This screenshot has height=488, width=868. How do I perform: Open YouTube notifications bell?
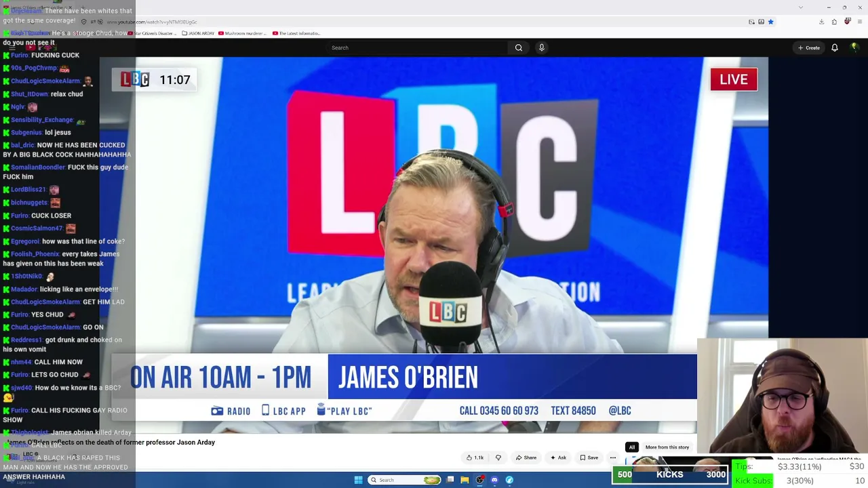tap(835, 47)
